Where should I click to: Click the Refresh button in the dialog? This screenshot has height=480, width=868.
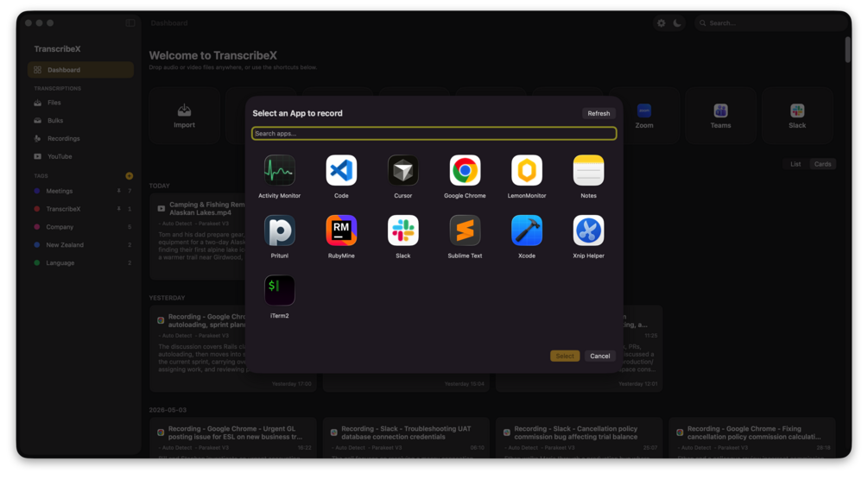(x=599, y=113)
